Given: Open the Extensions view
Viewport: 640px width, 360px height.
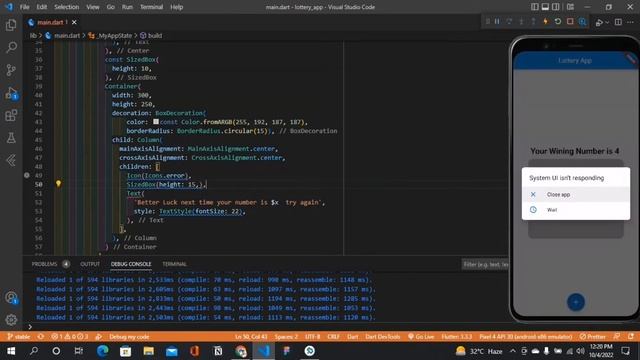Looking at the screenshot, I should [x=11, y=116].
